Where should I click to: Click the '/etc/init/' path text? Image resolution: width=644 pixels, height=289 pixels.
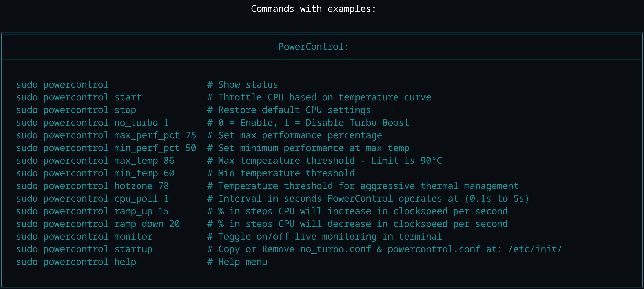535,249
